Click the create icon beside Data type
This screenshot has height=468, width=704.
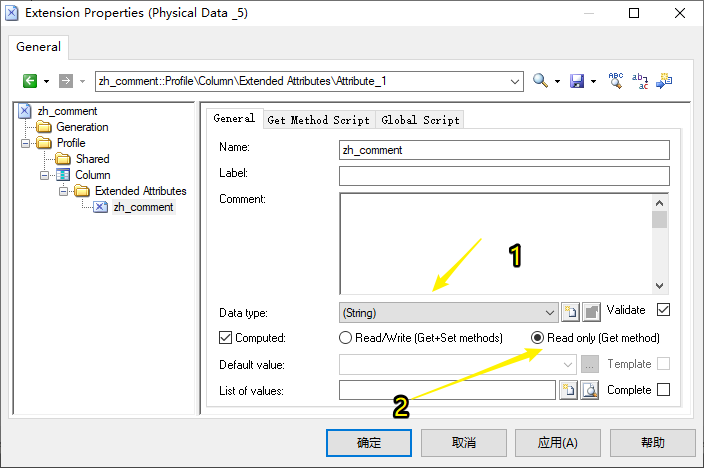coord(571,312)
